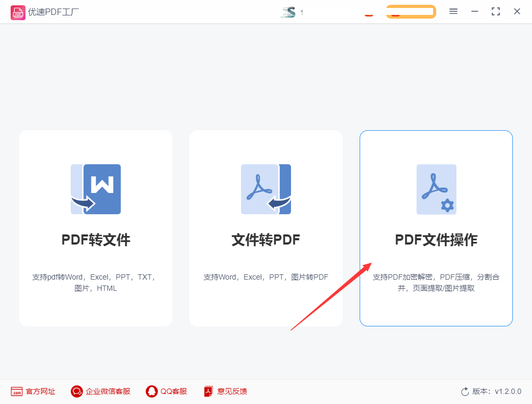Click the enterprise WeChat chat icon
Viewport: 532px width, 404px height.
(x=77, y=391)
